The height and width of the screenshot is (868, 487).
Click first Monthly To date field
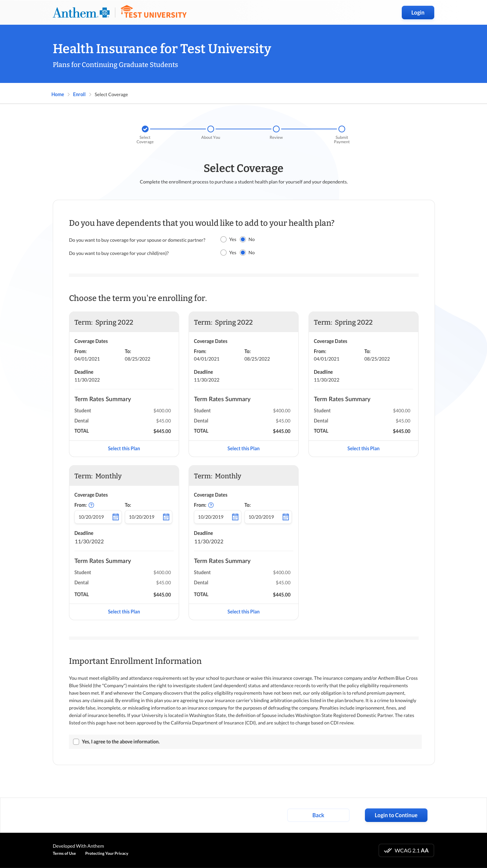coord(148,517)
